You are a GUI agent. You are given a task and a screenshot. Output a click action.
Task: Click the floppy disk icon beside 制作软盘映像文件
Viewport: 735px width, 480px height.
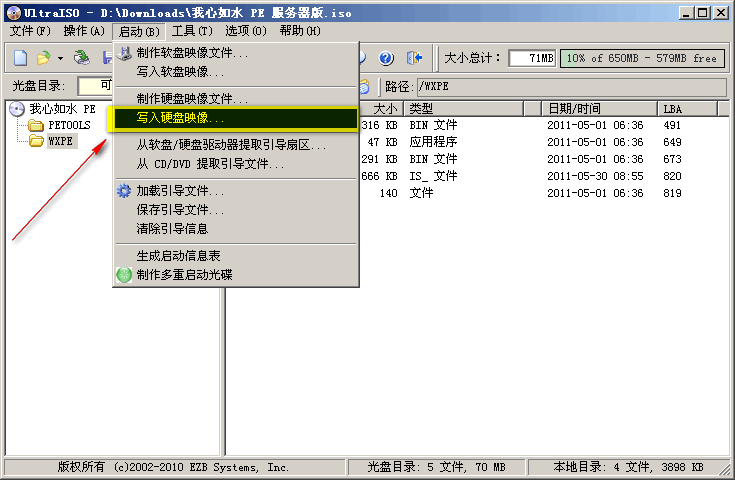pos(124,53)
